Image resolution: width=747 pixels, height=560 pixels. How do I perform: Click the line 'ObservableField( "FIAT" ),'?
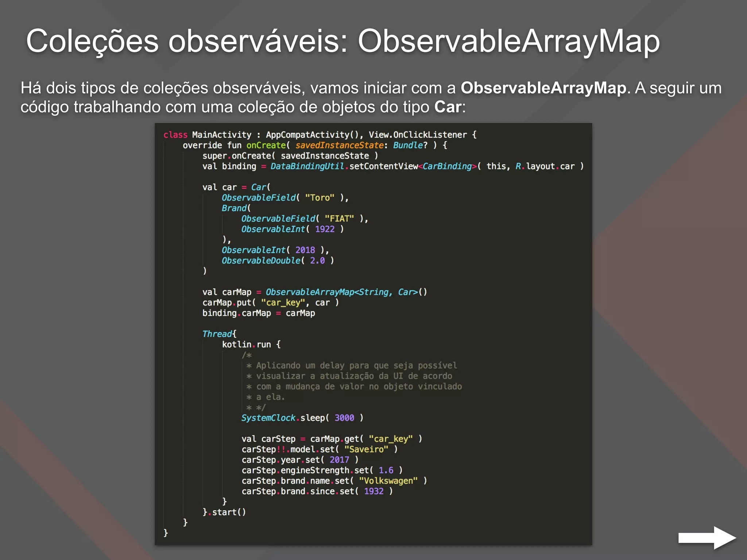(305, 219)
